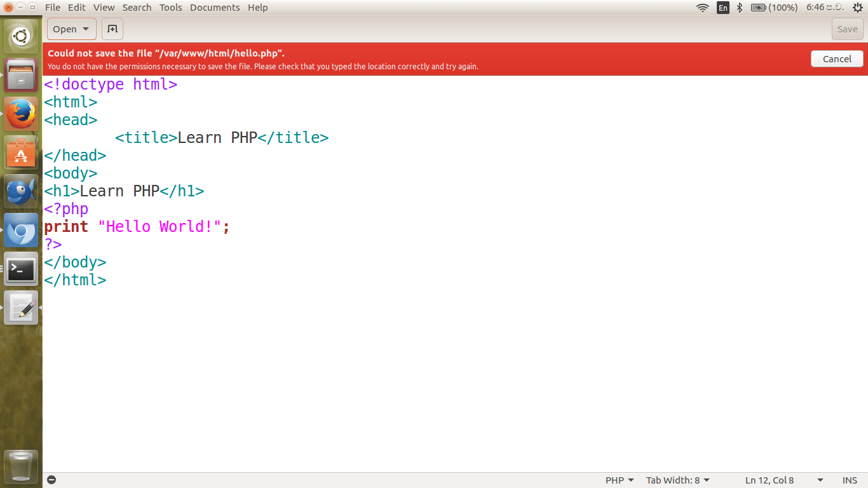Click the print "Hello World!" code line
This screenshot has height=488, width=868.
[137, 227]
